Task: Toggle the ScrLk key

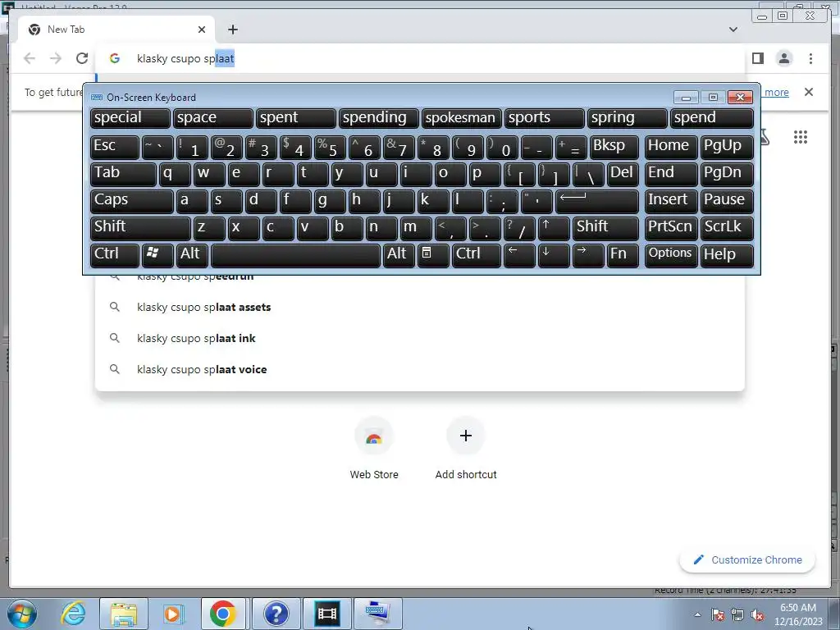Action: [x=728, y=228]
